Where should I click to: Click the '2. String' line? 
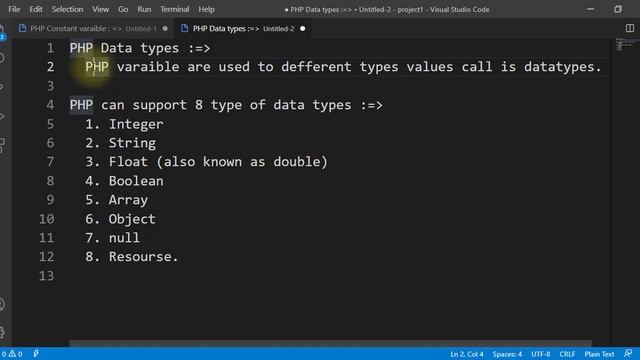pos(120,143)
